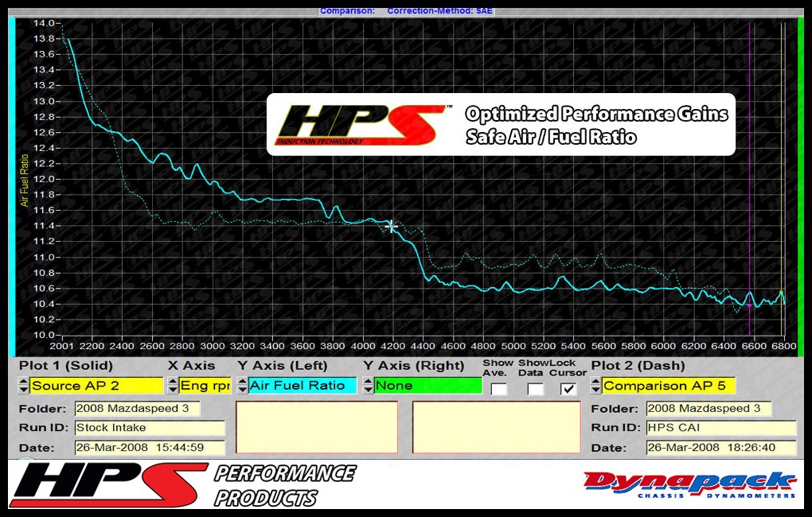
Task: Click the Plot 2 Date field 18:26:40
Action: (721, 448)
